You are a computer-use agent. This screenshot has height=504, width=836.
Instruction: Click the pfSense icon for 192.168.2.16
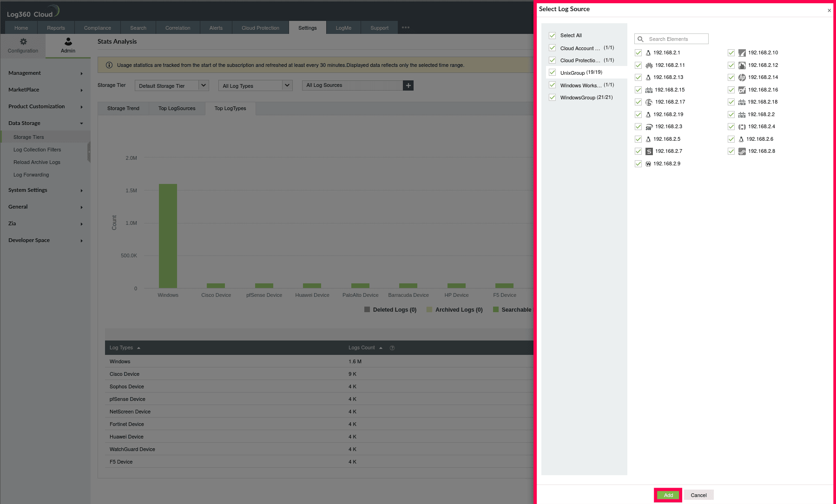(742, 90)
